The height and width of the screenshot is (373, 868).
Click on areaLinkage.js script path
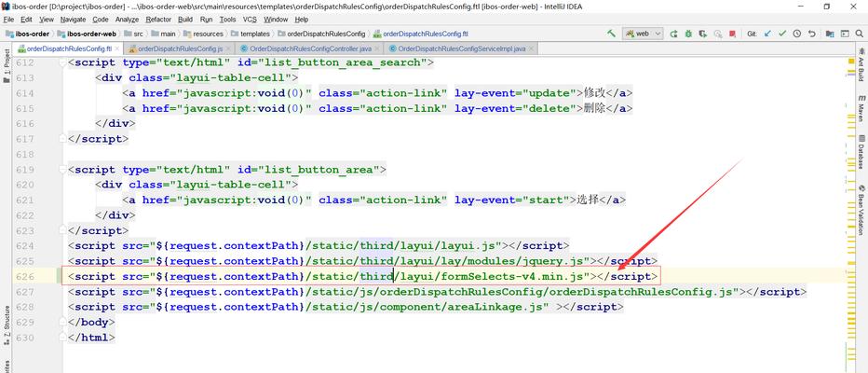tap(427, 307)
